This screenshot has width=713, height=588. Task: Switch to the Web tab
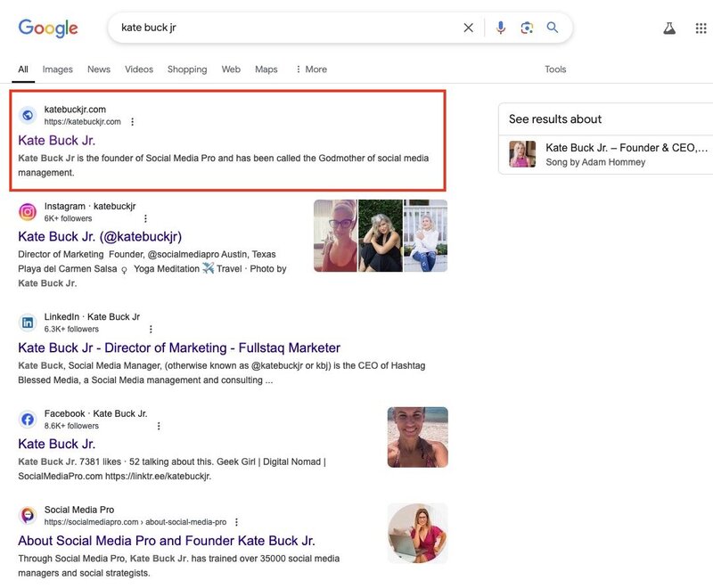(x=231, y=69)
